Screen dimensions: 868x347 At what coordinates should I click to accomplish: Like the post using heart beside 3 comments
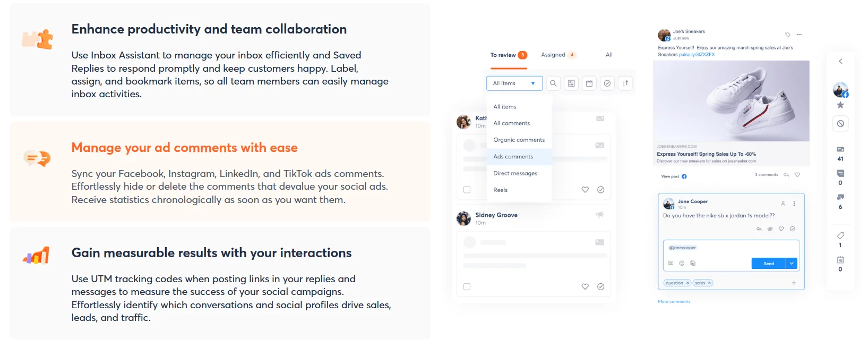(797, 175)
